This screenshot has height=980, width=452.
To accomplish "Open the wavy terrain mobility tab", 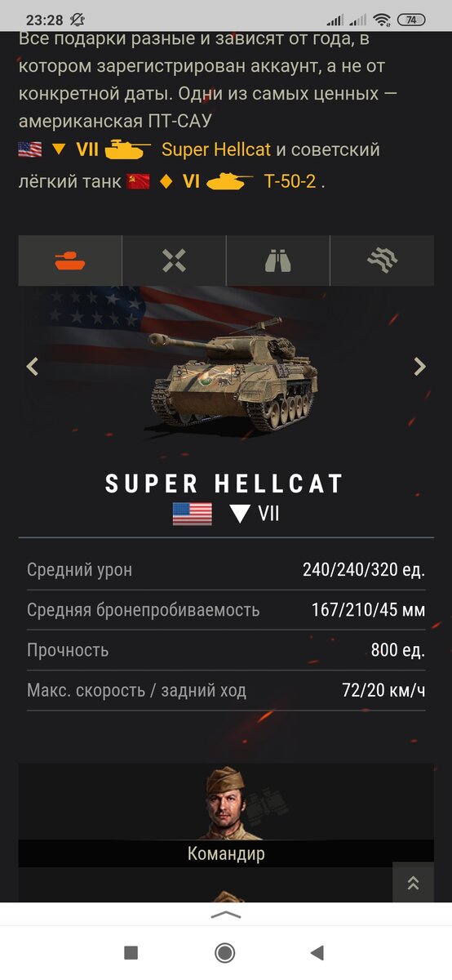I will (382, 261).
